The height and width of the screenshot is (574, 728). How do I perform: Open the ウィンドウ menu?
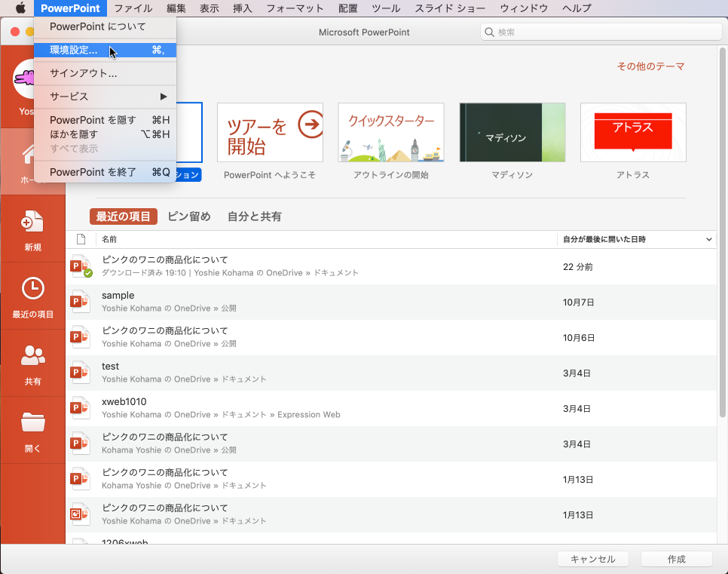coord(524,8)
